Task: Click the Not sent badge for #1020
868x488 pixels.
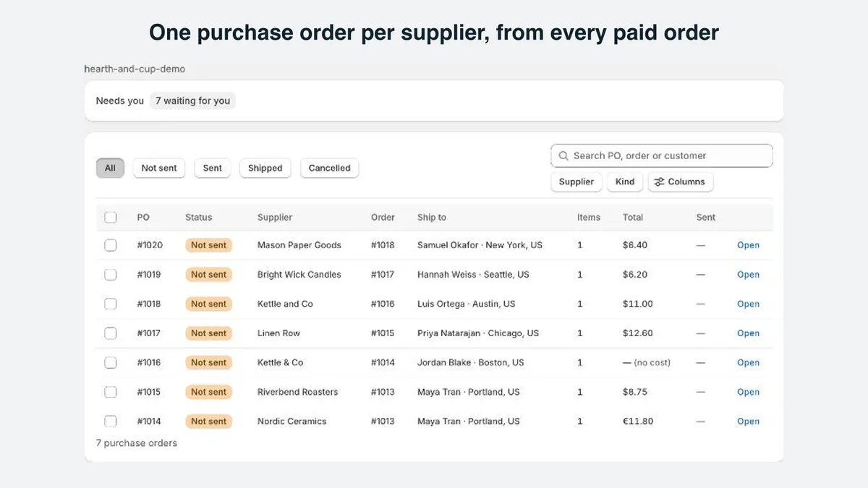Action: (208, 245)
